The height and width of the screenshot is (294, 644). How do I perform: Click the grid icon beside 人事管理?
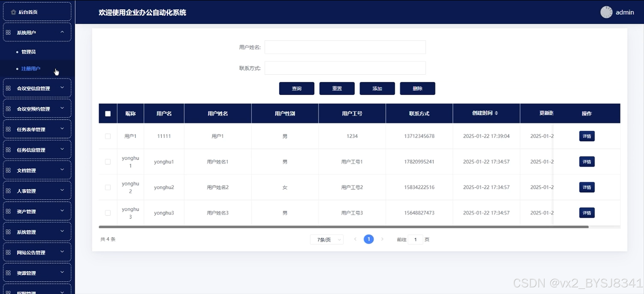[8, 191]
